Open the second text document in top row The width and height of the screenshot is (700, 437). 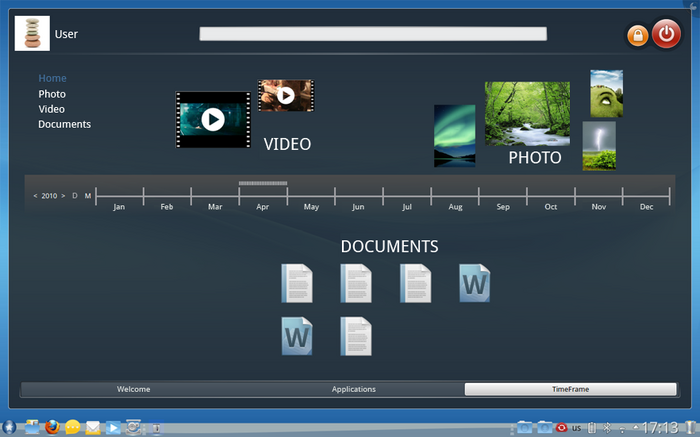pos(356,283)
